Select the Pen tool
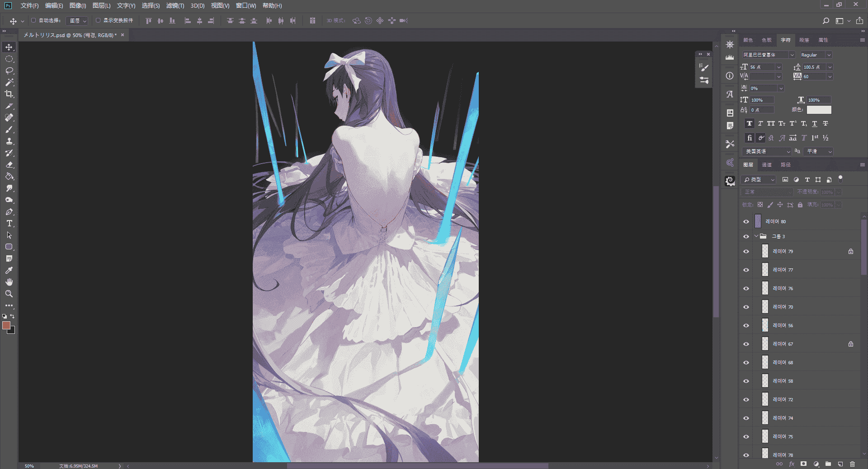Viewport: 868px width, 469px height. pos(9,211)
